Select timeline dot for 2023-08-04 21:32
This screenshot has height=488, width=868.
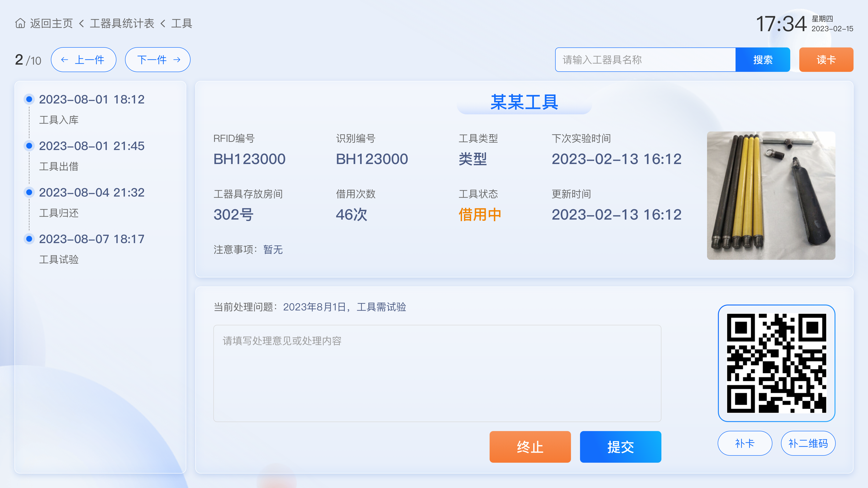tap(29, 192)
